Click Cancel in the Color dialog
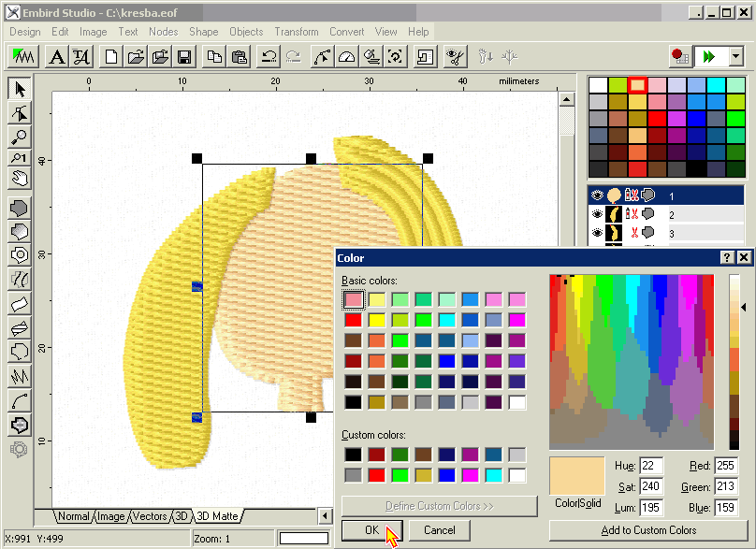Screen dimensions: 756x549 click(439, 530)
